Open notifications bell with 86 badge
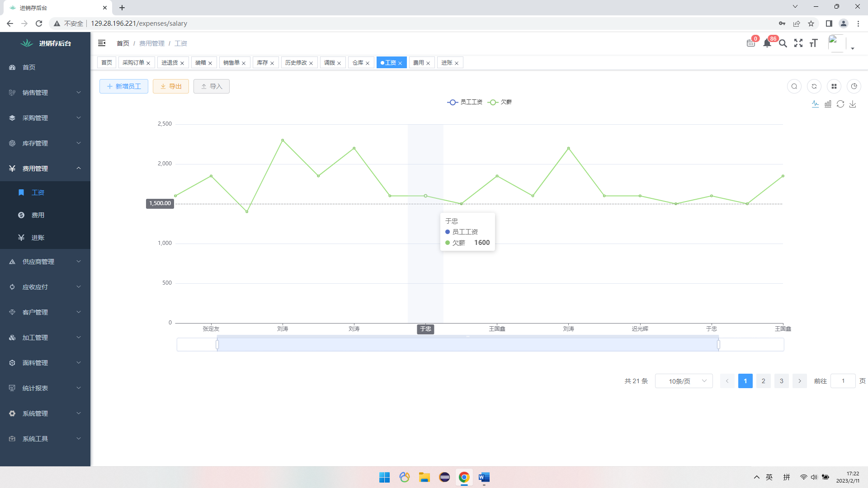This screenshot has width=868, height=488. [767, 43]
